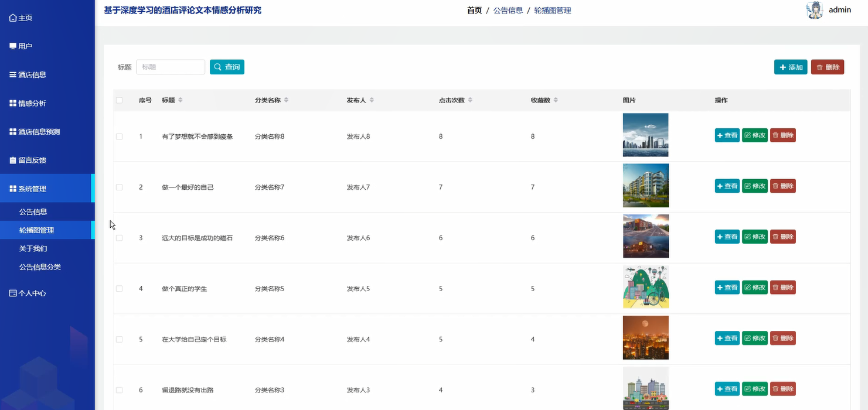The image size is (868, 410).
Task: Click the 查询 search button
Action: 227,67
